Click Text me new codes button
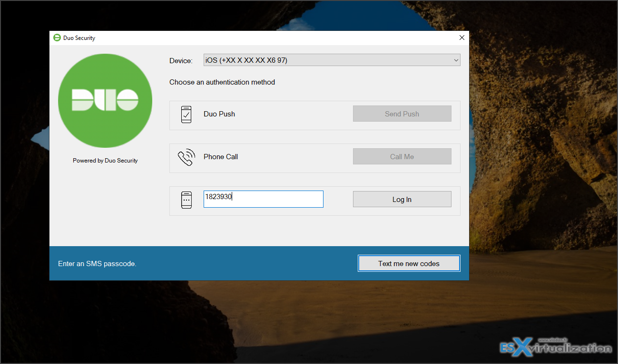Screen dimensions: 618x364 coord(409,264)
